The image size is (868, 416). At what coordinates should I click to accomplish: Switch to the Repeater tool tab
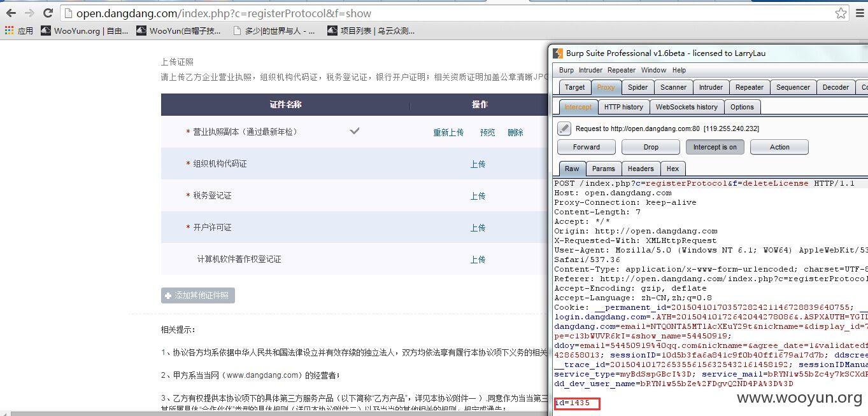point(750,87)
